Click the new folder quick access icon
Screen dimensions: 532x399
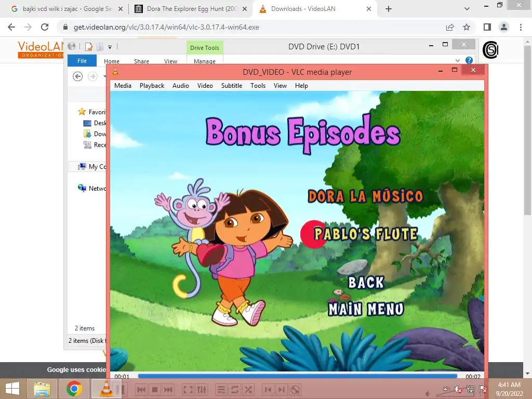100,46
